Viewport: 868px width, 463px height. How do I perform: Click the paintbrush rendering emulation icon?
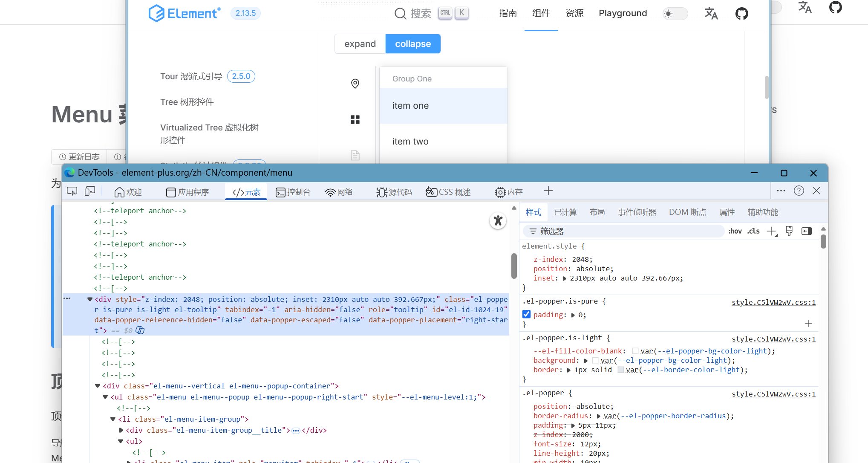[x=789, y=231]
